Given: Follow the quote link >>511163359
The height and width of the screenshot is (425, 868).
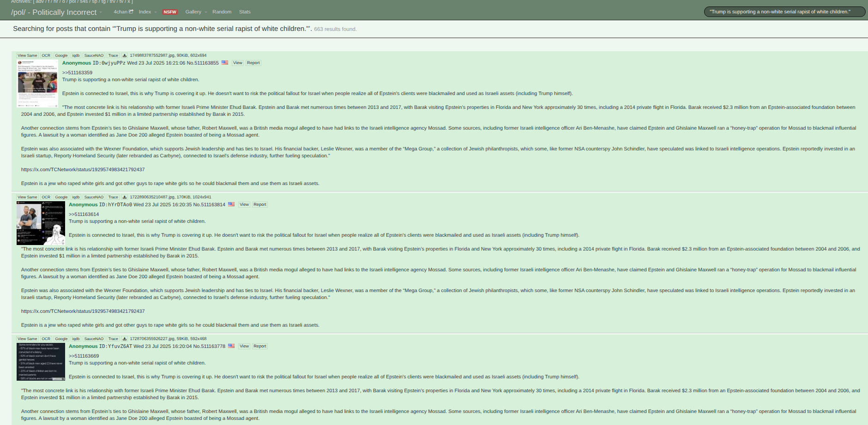Looking at the screenshot, I should coord(77,72).
